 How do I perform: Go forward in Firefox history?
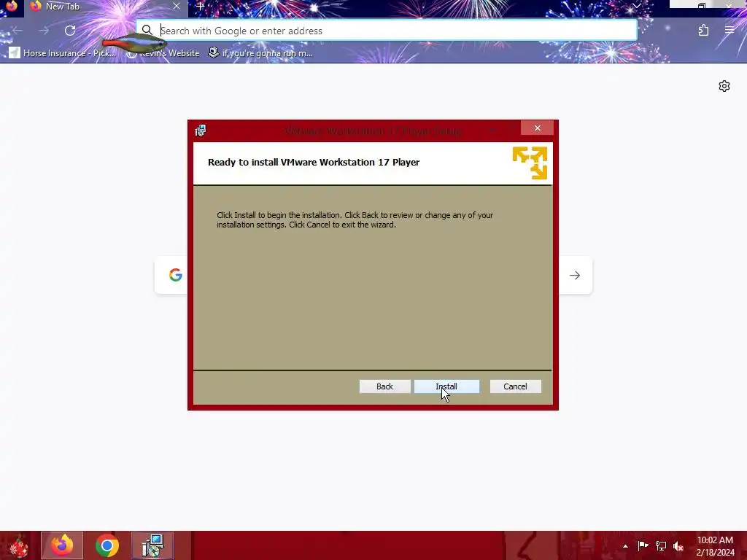(44, 31)
